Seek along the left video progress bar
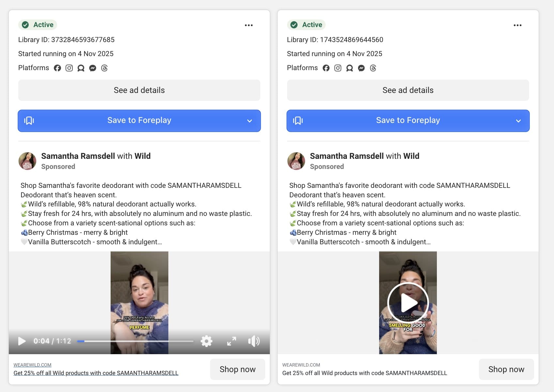The image size is (554, 392). pyautogui.click(x=135, y=341)
